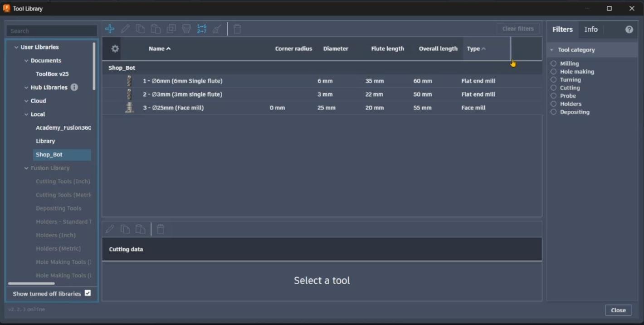Open the ToolBox v25 library
644x325 pixels.
point(52,74)
